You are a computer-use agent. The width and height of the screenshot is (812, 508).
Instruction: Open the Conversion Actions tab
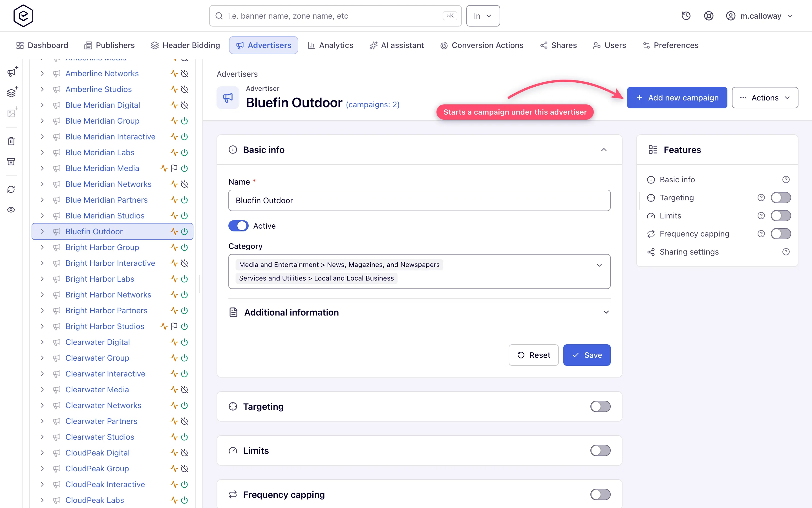482,45
